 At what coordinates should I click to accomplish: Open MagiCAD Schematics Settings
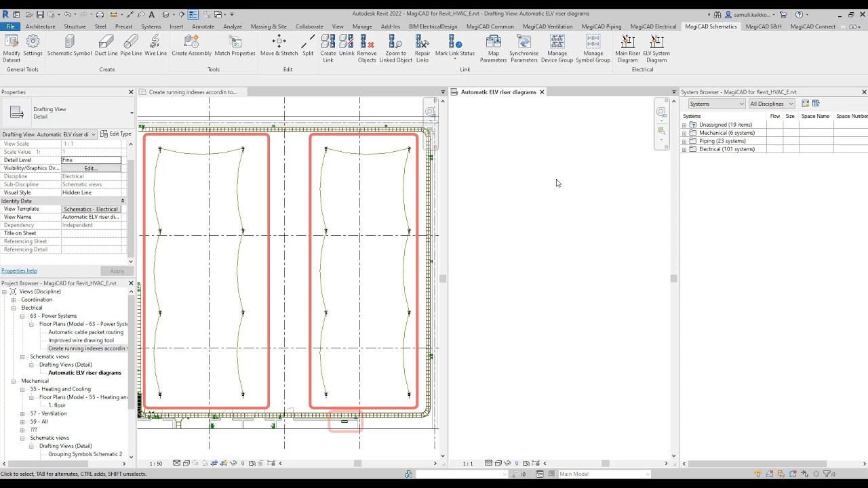[x=33, y=46]
